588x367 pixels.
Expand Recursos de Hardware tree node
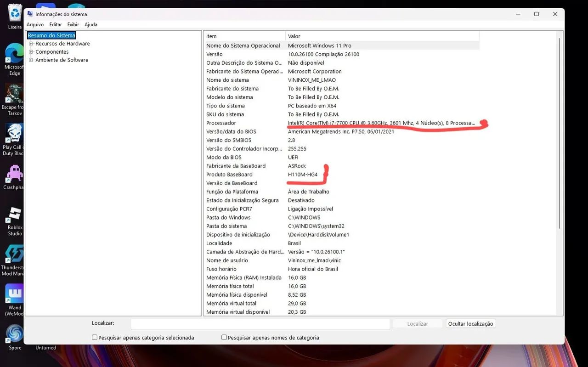pyautogui.click(x=31, y=44)
